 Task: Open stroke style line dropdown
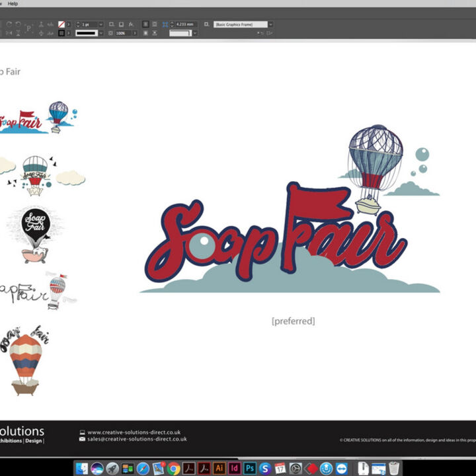100,33
